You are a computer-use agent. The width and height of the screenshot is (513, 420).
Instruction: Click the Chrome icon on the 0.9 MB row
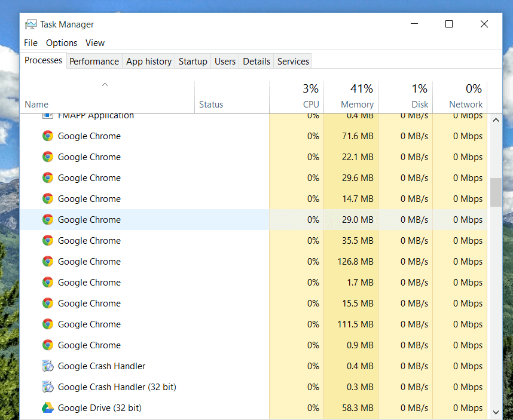pos(48,345)
